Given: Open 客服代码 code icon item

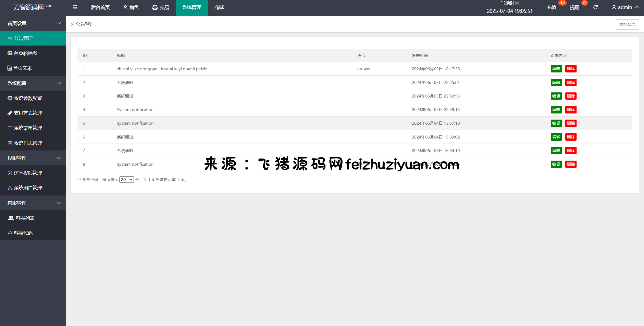Looking at the screenshot, I should [23, 233].
